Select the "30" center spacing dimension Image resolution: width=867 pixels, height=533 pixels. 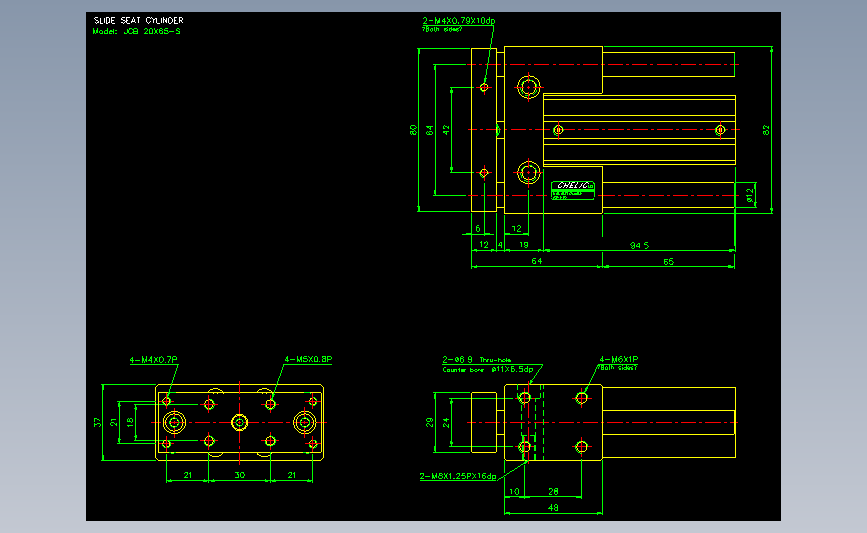coord(239,475)
